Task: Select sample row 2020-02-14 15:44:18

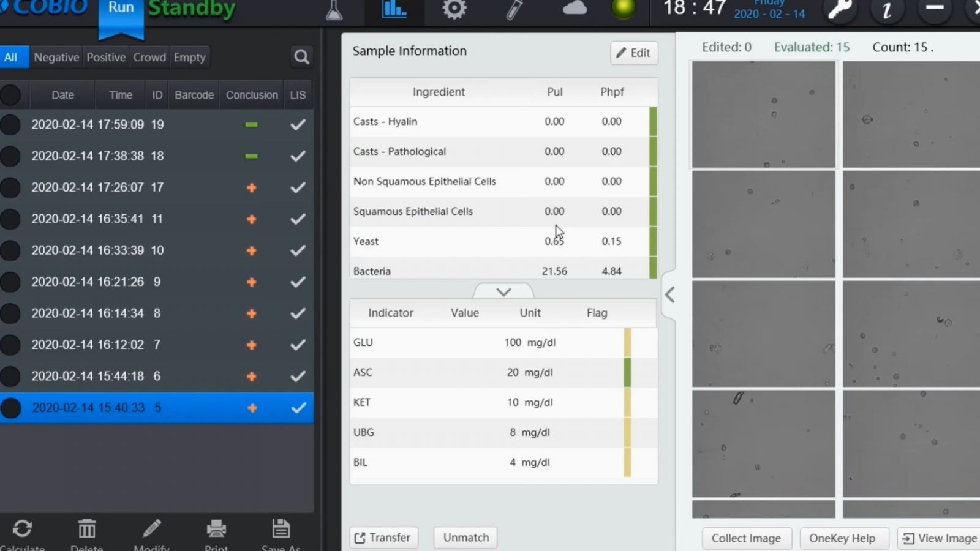Action: click(x=156, y=377)
